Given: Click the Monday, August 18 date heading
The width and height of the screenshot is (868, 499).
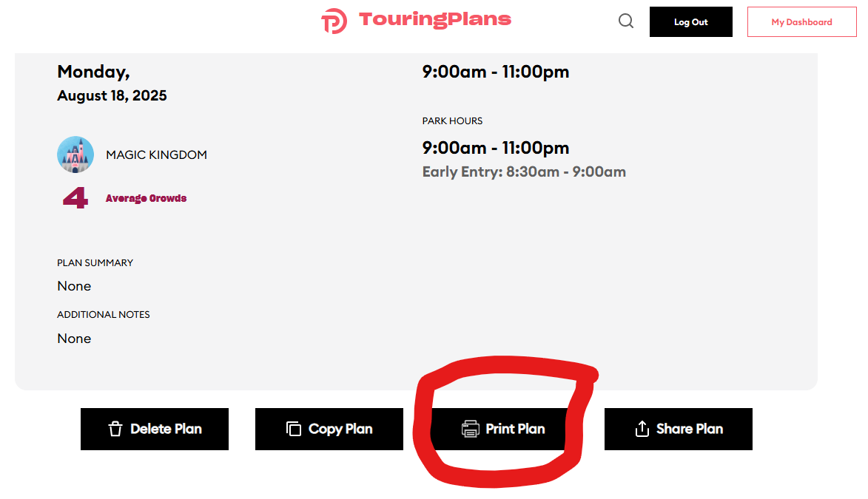Looking at the screenshot, I should (112, 83).
